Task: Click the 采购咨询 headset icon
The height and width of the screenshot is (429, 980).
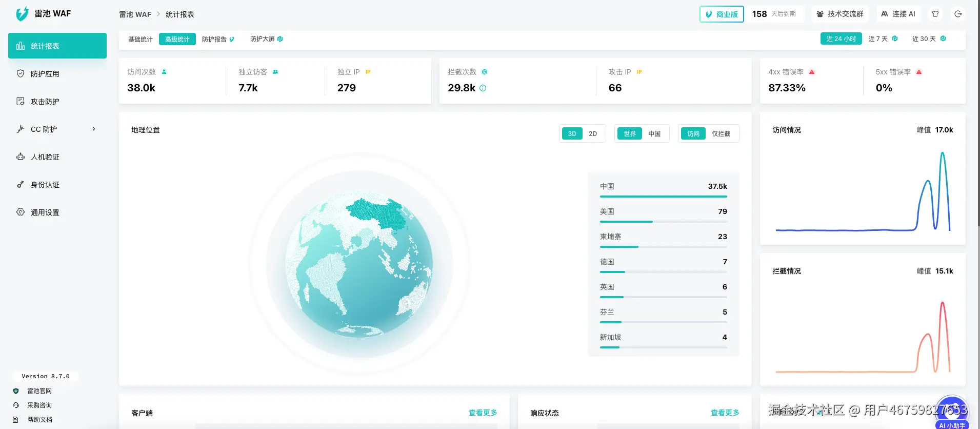Action: pos(16,405)
